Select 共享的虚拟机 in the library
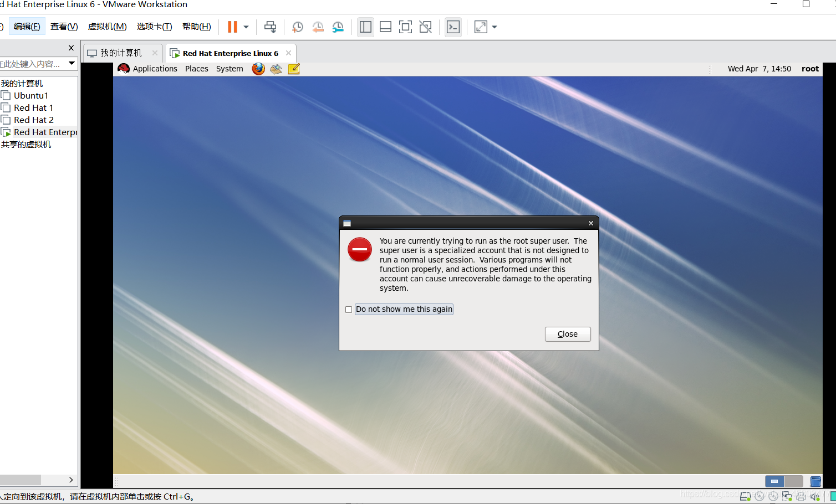This screenshot has height=504, width=836. [26, 145]
